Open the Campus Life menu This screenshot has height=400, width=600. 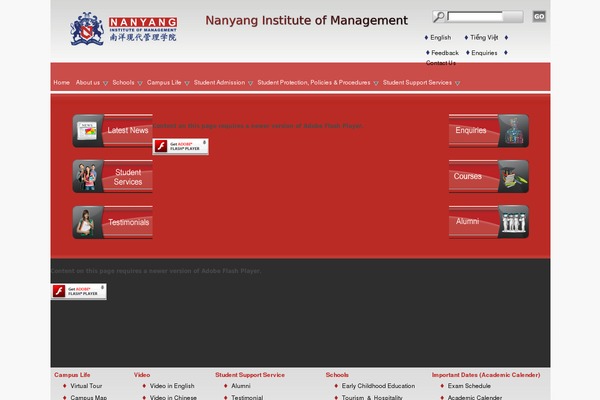(x=164, y=82)
